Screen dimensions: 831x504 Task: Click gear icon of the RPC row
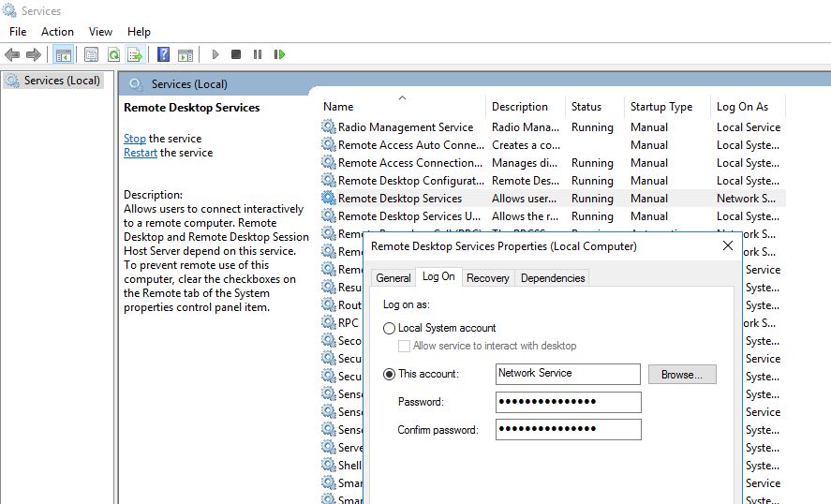coord(329,323)
